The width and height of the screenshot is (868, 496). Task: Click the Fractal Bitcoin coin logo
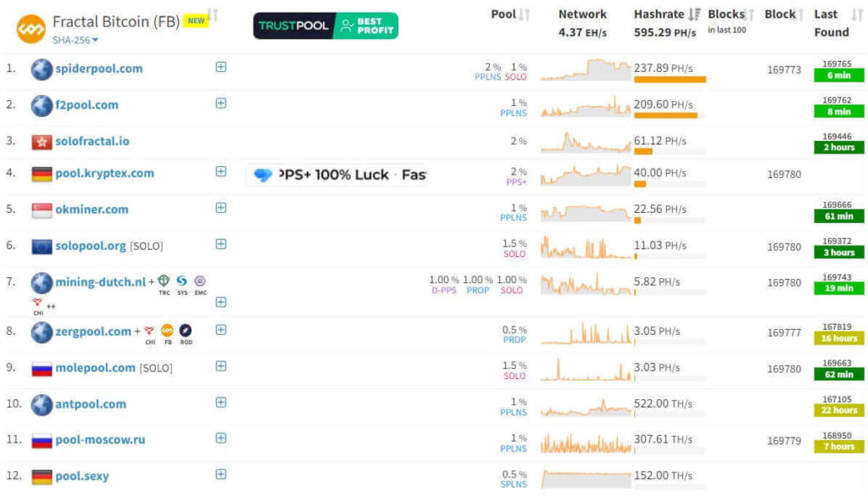(x=31, y=28)
